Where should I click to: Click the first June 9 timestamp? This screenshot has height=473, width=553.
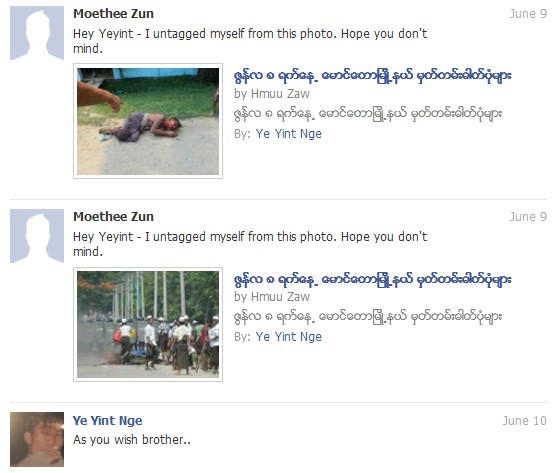point(528,14)
